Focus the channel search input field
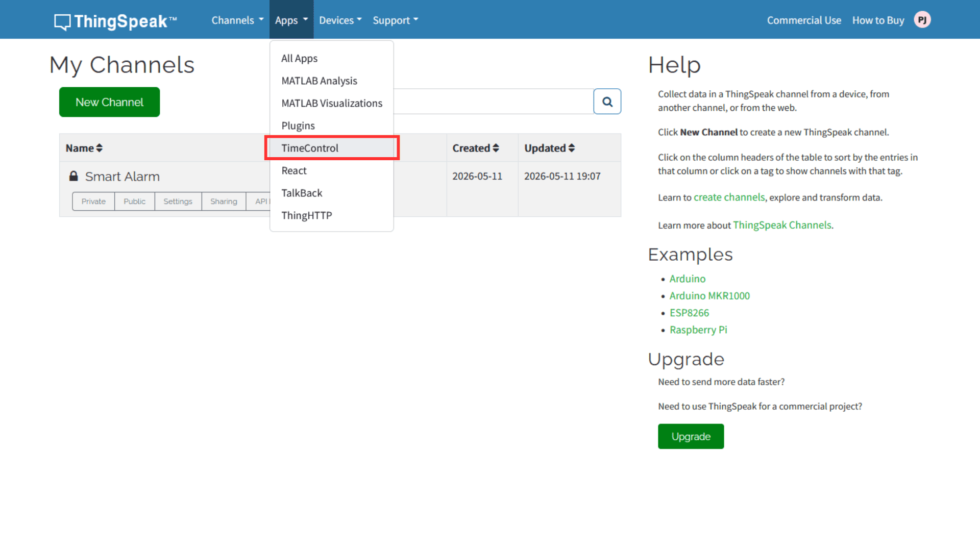980x551 pixels. coord(493,102)
